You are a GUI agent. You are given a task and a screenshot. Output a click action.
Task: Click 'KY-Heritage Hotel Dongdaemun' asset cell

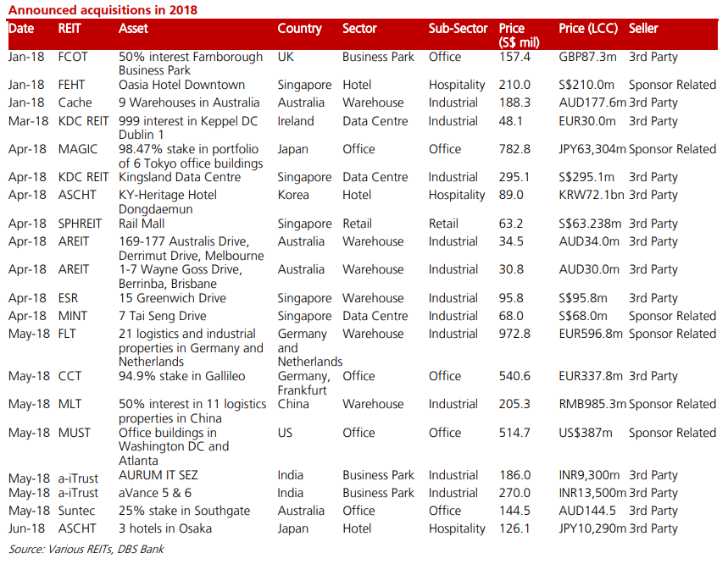pyautogui.click(x=168, y=202)
